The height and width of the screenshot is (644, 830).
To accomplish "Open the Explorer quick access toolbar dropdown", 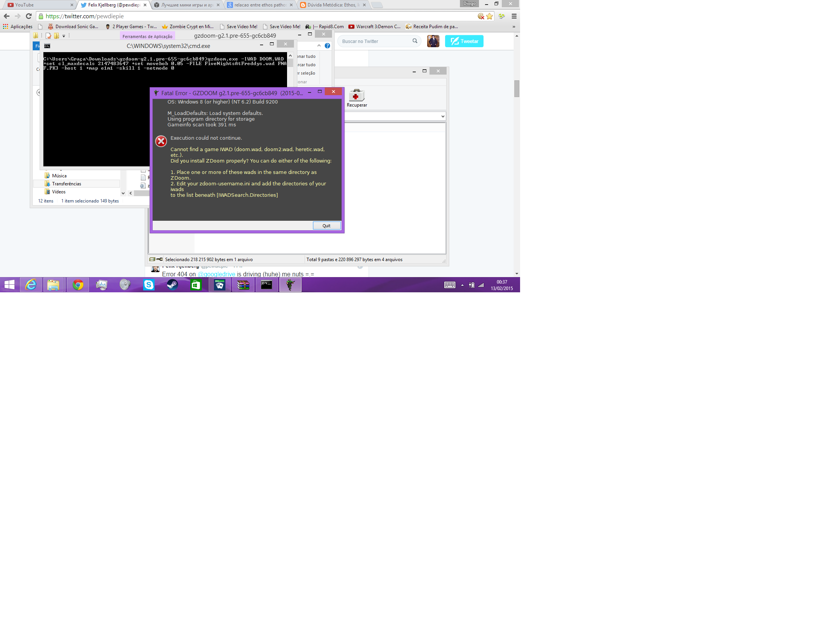I will pos(64,36).
